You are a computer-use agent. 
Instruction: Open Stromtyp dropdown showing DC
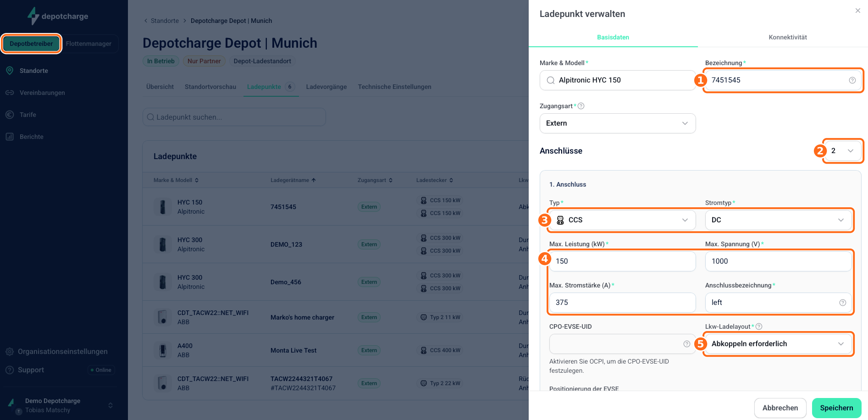(778, 220)
